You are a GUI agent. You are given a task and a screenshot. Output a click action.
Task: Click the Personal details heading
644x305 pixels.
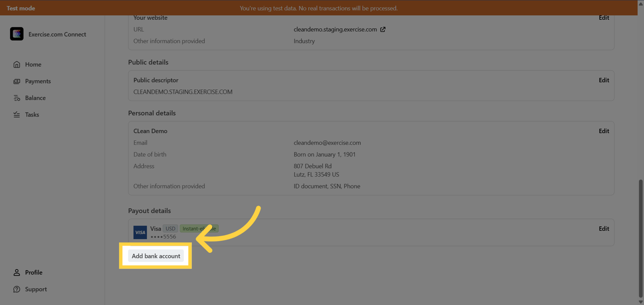(x=152, y=113)
